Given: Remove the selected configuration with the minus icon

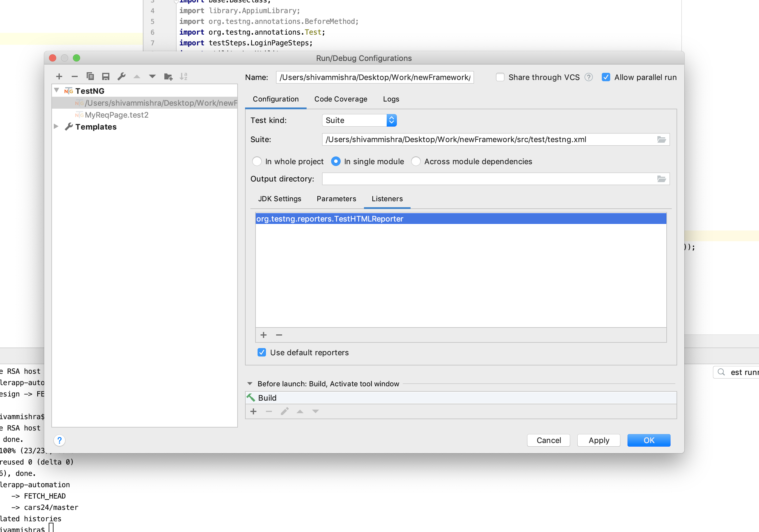Looking at the screenshot, I should tap(75, 77).
